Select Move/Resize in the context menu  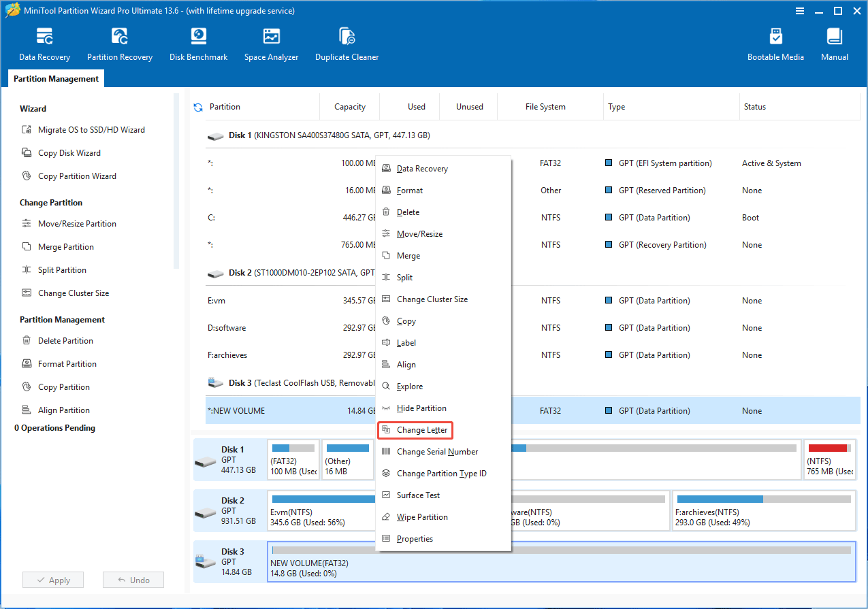click(443, 234)
